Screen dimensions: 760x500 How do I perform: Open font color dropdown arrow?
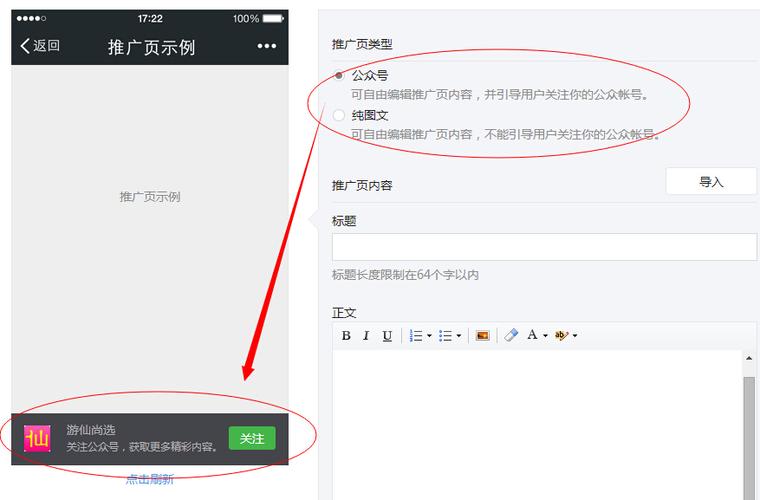click(545, 335)
